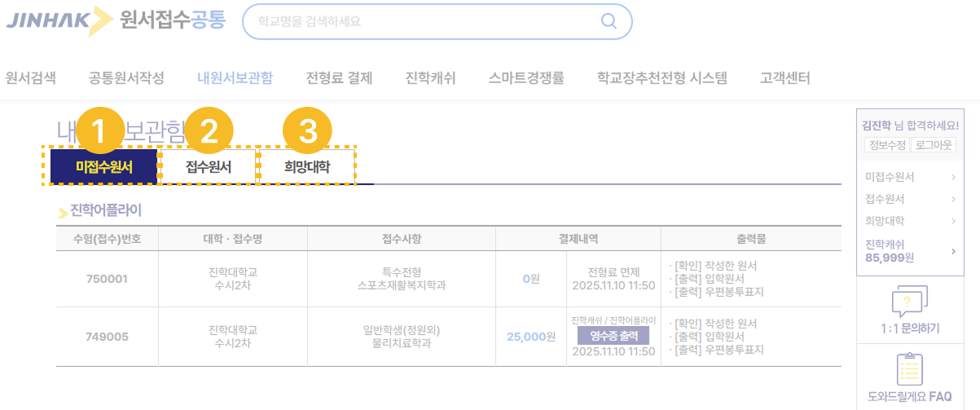Open the 도와드릴게요 FAQ clipboard icon
980x410 pixels.
909,369
